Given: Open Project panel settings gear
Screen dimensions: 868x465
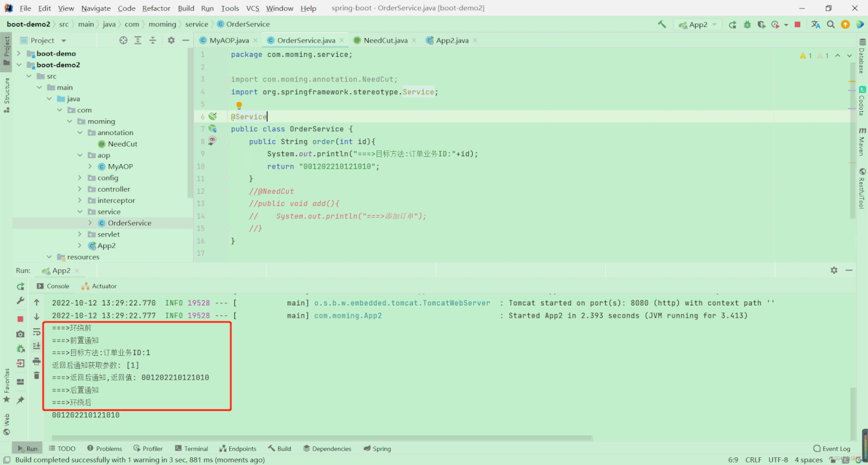Looking at the screenshot, I should tap(171, 40).
